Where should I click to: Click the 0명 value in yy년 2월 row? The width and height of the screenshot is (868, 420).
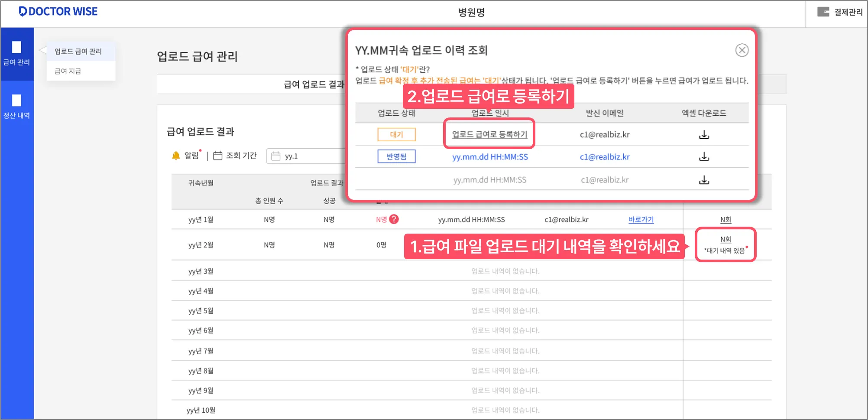(x=381, y=245)
